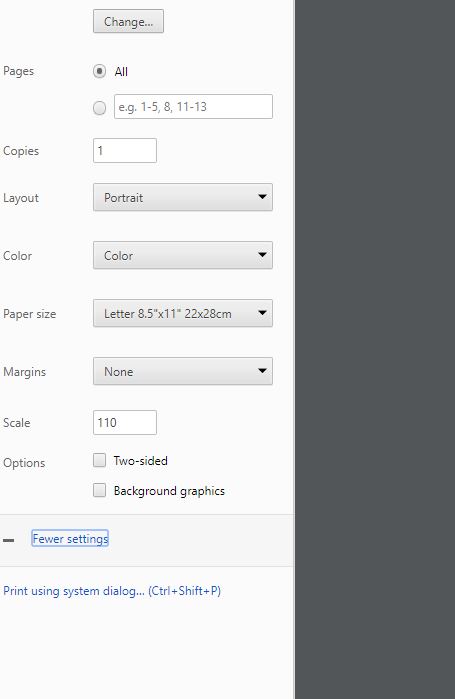Open the Margins dropdown set to None

[183, 371]
